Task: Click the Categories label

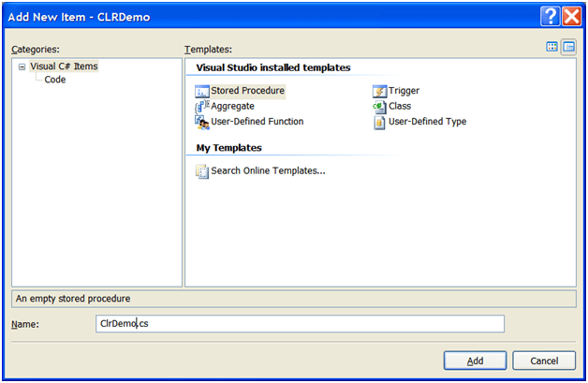Action: coord(36,49)
